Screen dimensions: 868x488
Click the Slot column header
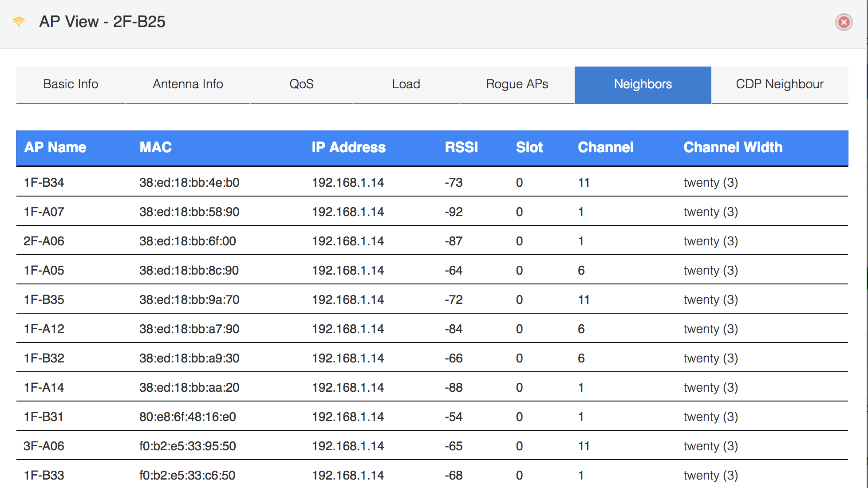point(529,147)
